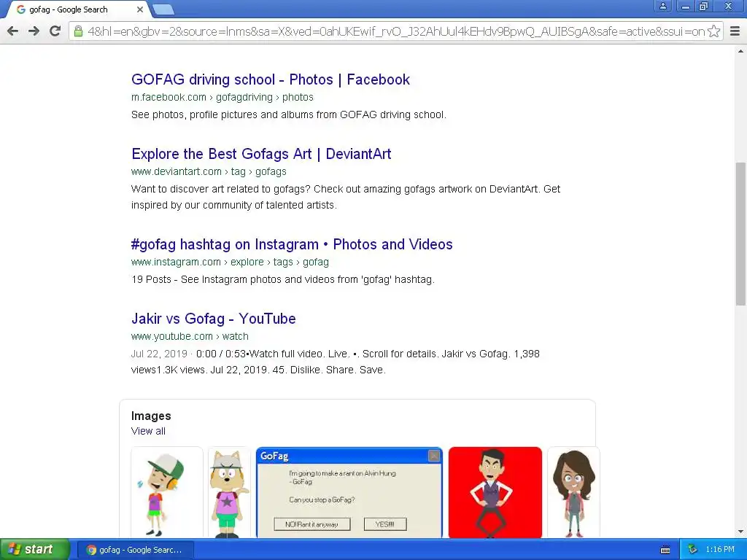Click the green padlock security icon
Screen dimensions: 747x560
click(78, 31)
